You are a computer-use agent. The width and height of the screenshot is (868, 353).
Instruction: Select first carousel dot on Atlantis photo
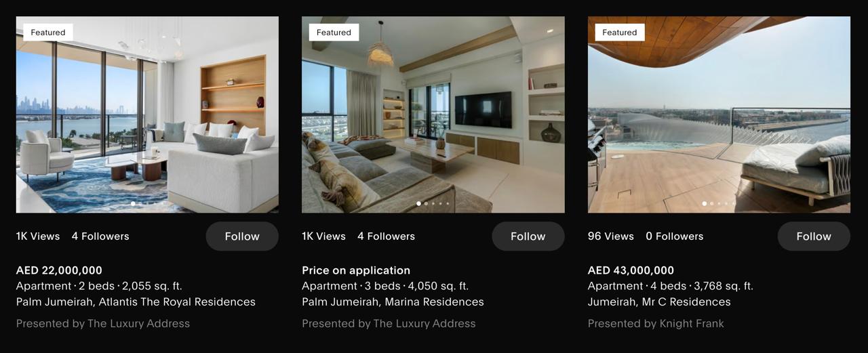coord(133,203)
